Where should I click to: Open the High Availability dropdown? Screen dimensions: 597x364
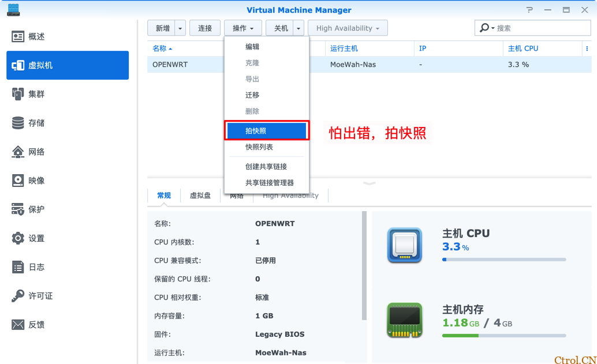348,28
